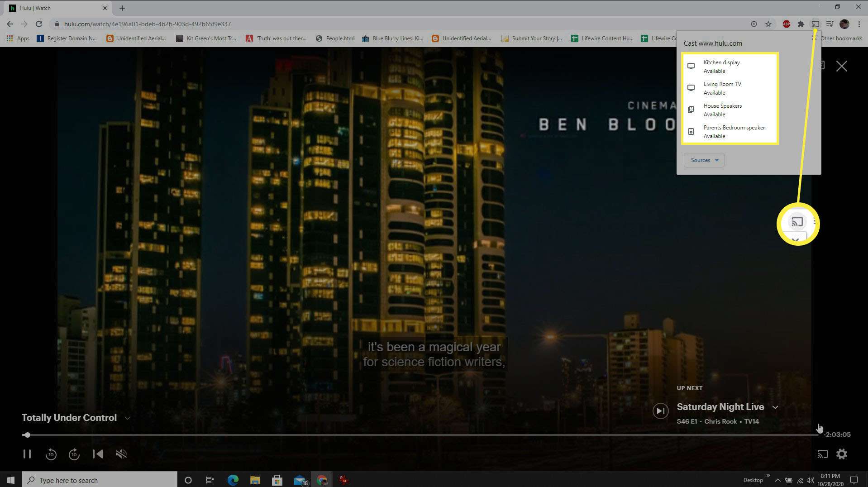868x487 pixels.
Task: Open the AdBlock Plus extension icon
Action: click(787, 24)
